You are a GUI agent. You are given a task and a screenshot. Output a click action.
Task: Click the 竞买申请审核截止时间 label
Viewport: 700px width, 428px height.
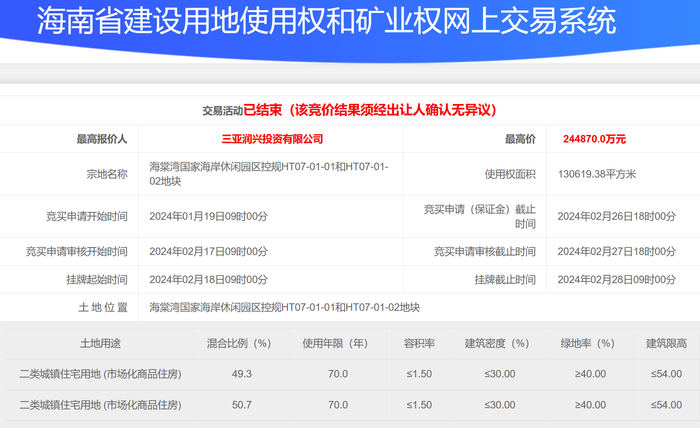pos(485,252)
